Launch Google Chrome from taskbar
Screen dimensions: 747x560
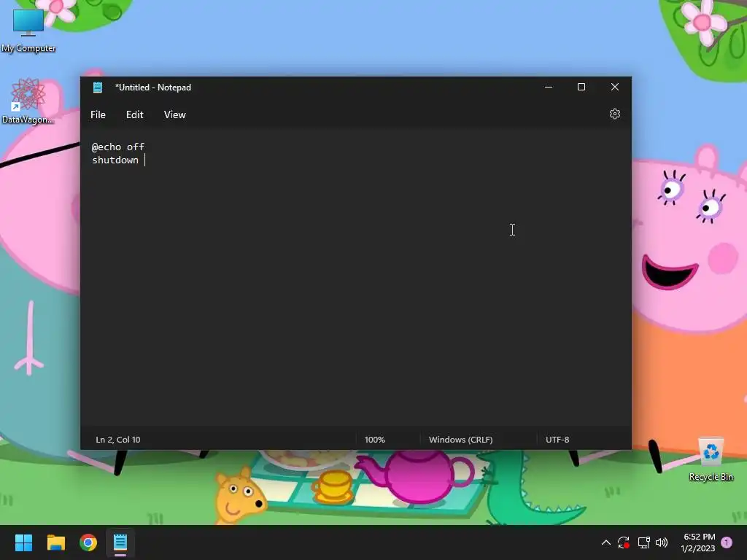[88, 542]
